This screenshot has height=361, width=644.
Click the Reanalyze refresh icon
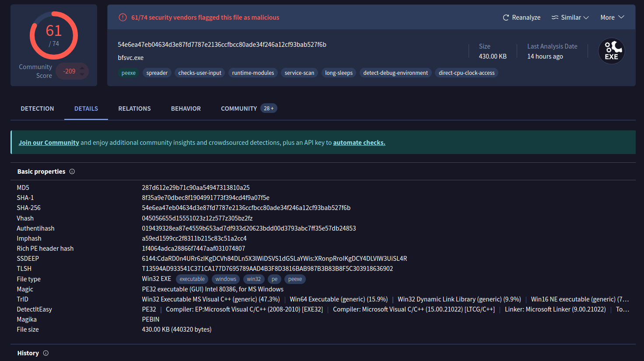(x=506, y=18)
